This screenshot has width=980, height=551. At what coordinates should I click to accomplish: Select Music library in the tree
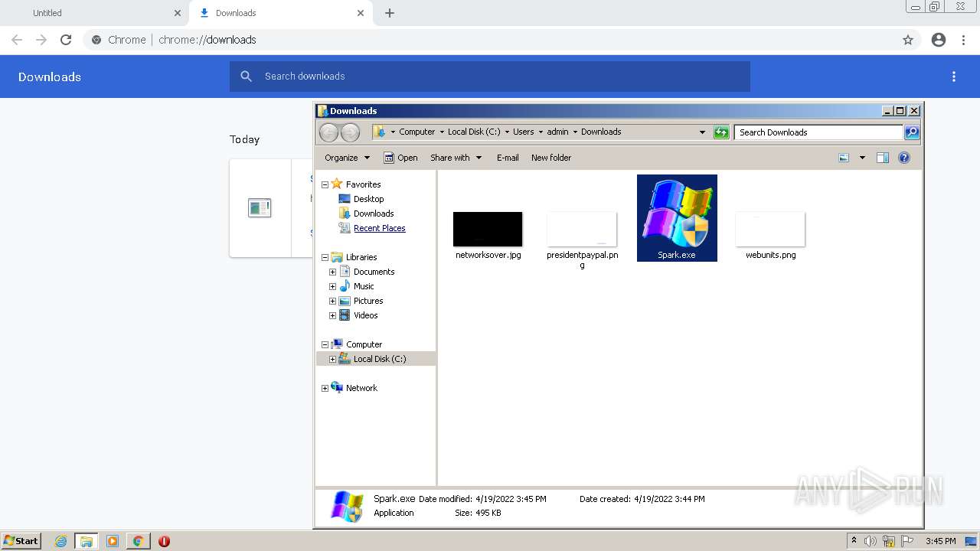[364, 286]
